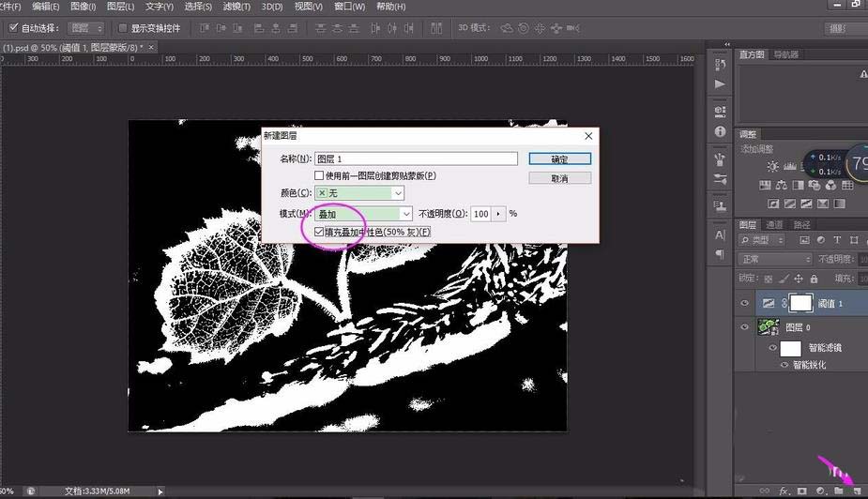Hide the 阈值 1 layer with eye icon
Screen dimensions: 868x499
coord(745,303)
